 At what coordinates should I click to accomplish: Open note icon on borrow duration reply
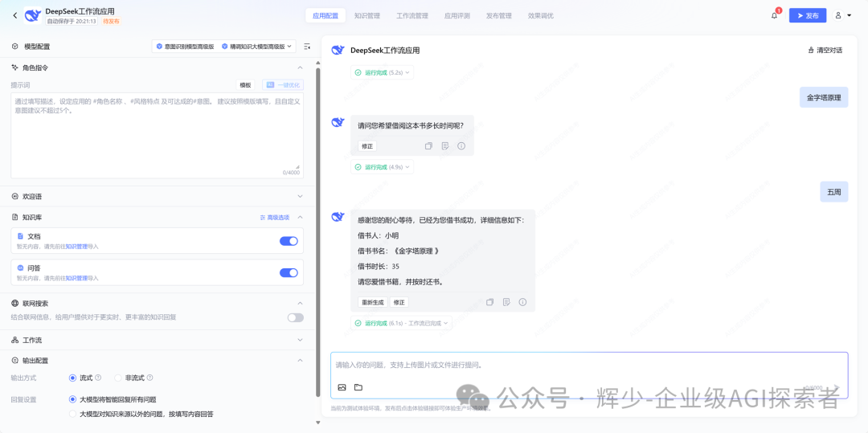click(444, 146)
